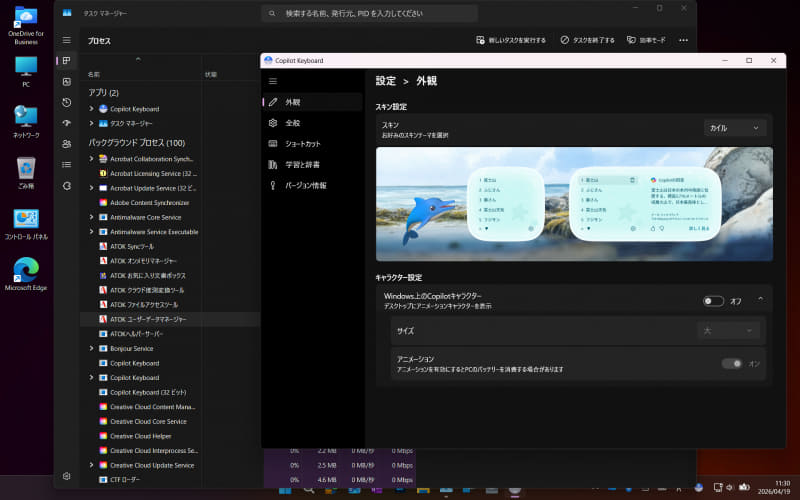This screenshot has width=800, height=500.
Task: Turn on the Windows上のCopilotキャラクター switch
Action: (713, 301)
